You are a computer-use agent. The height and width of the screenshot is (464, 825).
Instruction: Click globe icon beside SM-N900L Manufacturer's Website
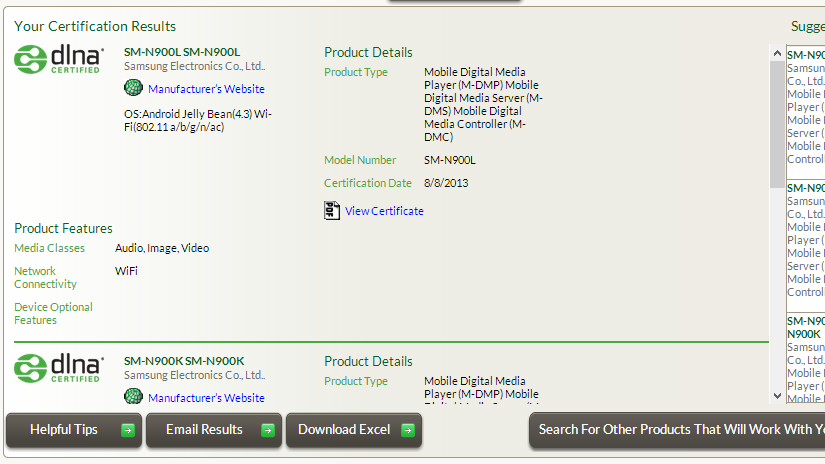coord(133,87)
